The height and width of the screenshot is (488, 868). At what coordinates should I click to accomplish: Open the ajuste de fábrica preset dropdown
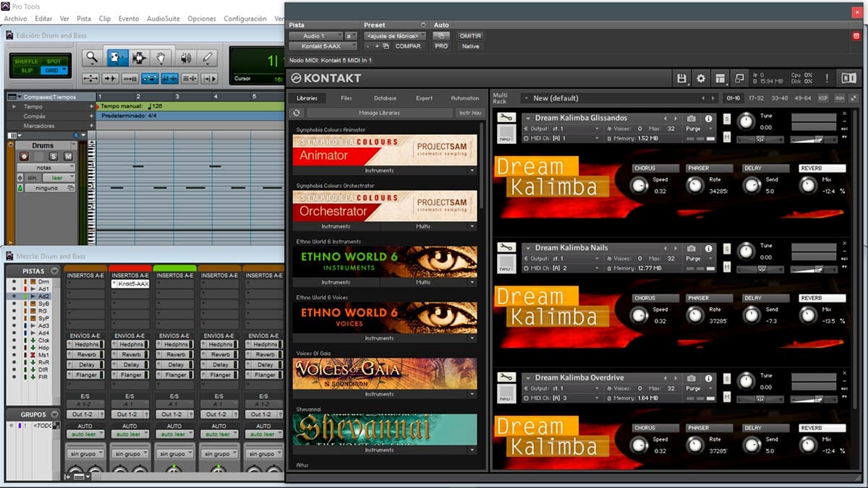(x=395, y=36)
